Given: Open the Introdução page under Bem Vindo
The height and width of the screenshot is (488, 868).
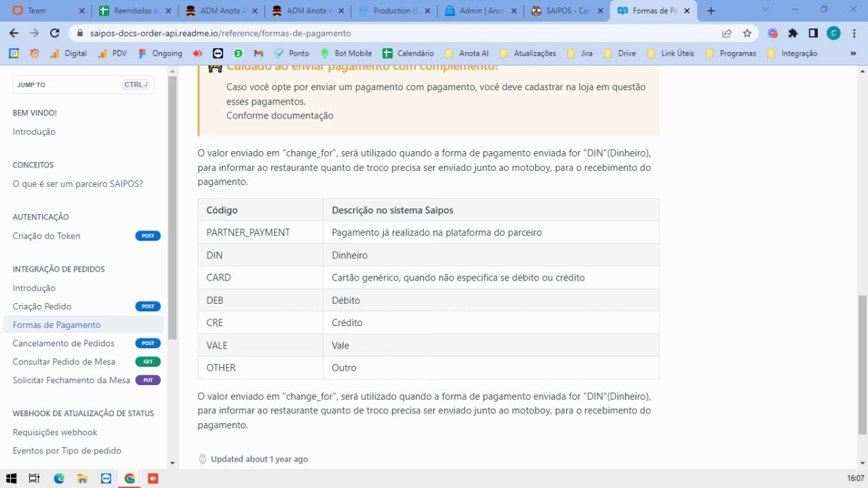Looking at the screenshot, I should pos(34,131).
